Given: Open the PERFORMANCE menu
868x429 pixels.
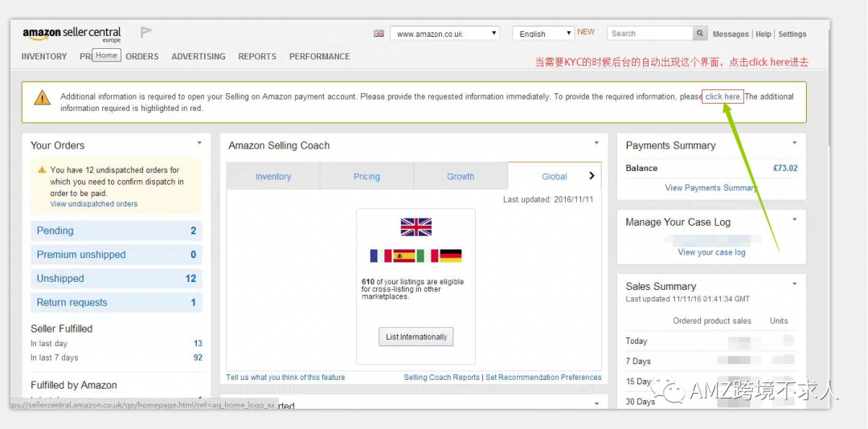Looking at the screenshot, I should pos(319,56).
